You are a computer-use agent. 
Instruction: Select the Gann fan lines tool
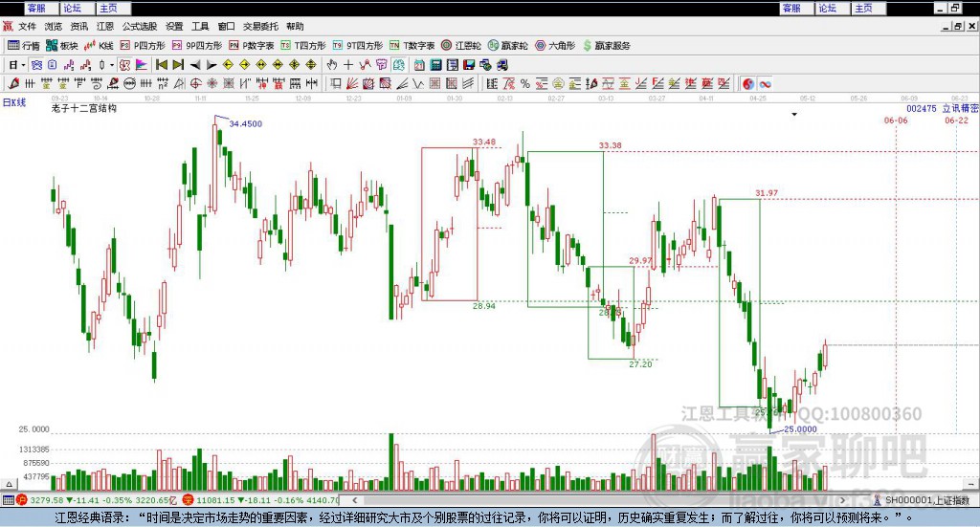[352, 83]
